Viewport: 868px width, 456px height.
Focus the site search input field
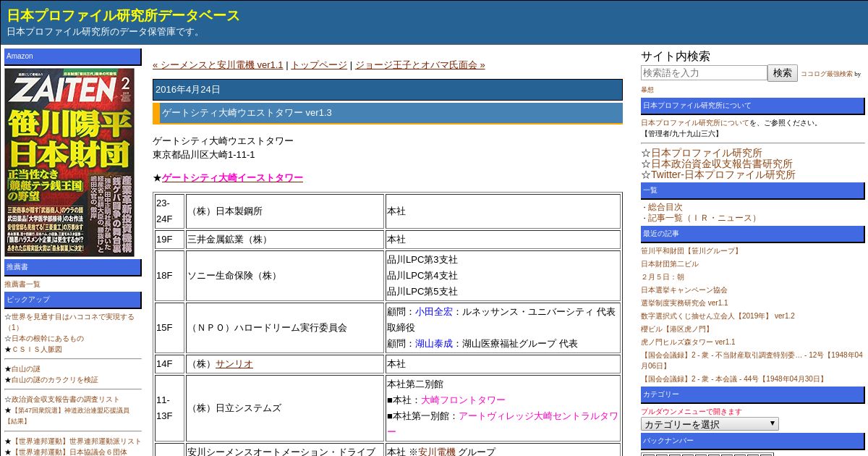(x=704, y=72)
